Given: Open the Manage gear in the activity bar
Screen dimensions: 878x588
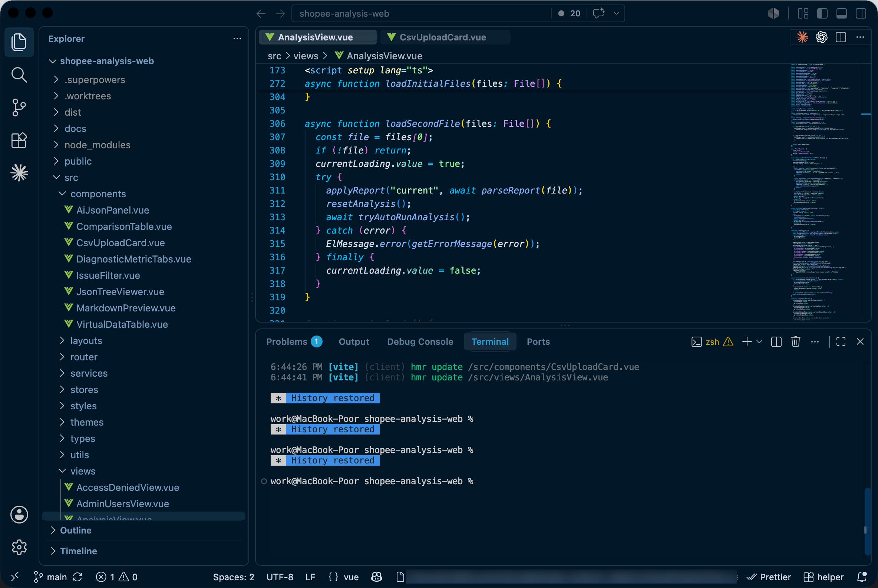Looking at the screenshot, I should pos(19,547).
